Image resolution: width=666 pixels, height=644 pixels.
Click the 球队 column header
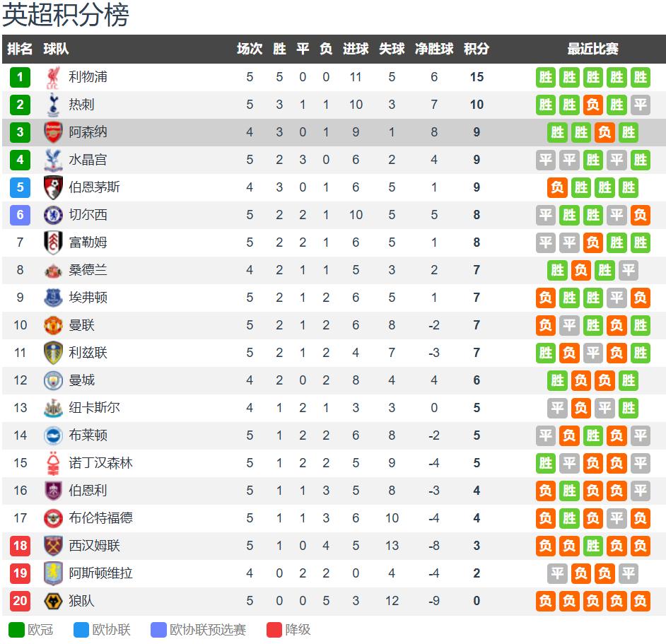pos(56,49)
